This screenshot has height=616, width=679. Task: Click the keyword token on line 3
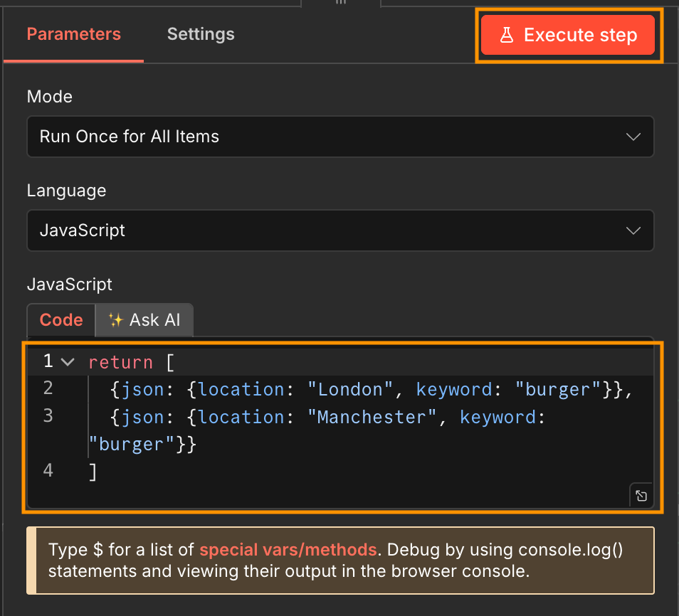[x=498, y=416]
